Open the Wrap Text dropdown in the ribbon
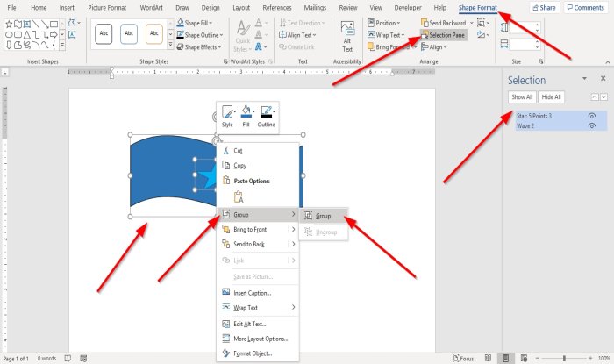The image size is (614, 364). (386, 35)
